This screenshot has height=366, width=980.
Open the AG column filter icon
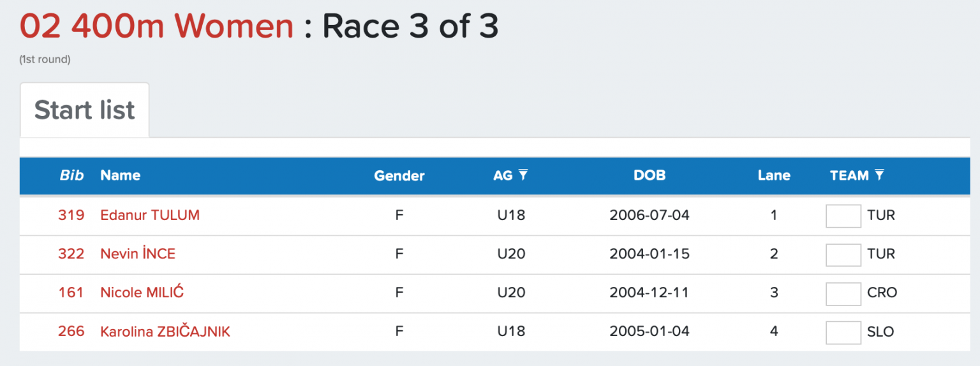(x=523, y=175)
